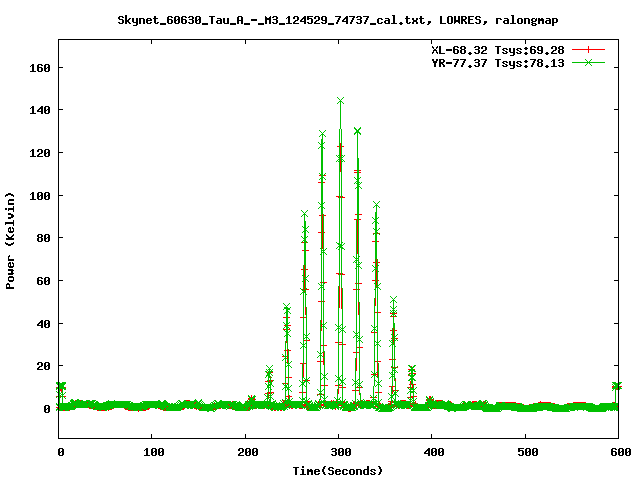Click the 300 tick label on the time axis
Screen dimensions: 640x480
(339, 453)
